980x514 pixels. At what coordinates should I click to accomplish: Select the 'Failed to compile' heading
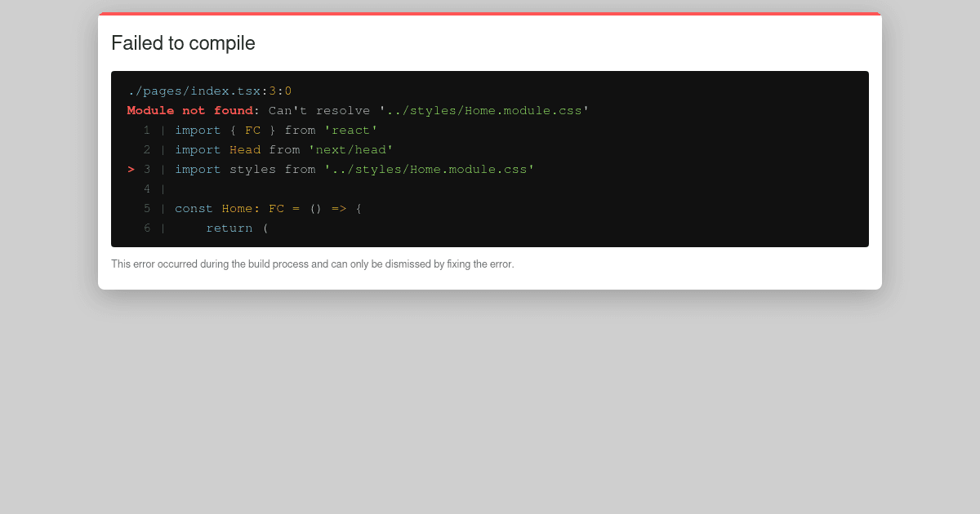pos(183,43)
